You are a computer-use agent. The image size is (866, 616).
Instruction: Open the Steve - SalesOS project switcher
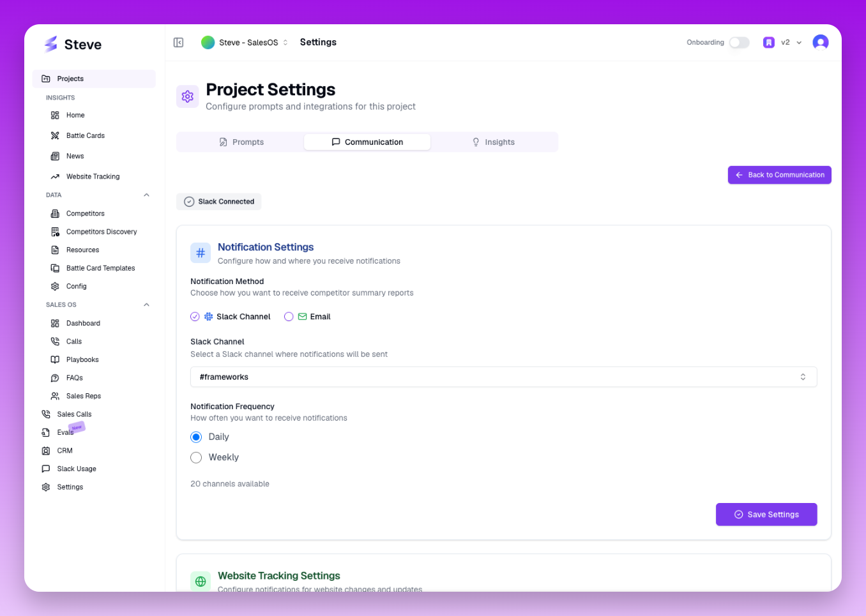245,43
